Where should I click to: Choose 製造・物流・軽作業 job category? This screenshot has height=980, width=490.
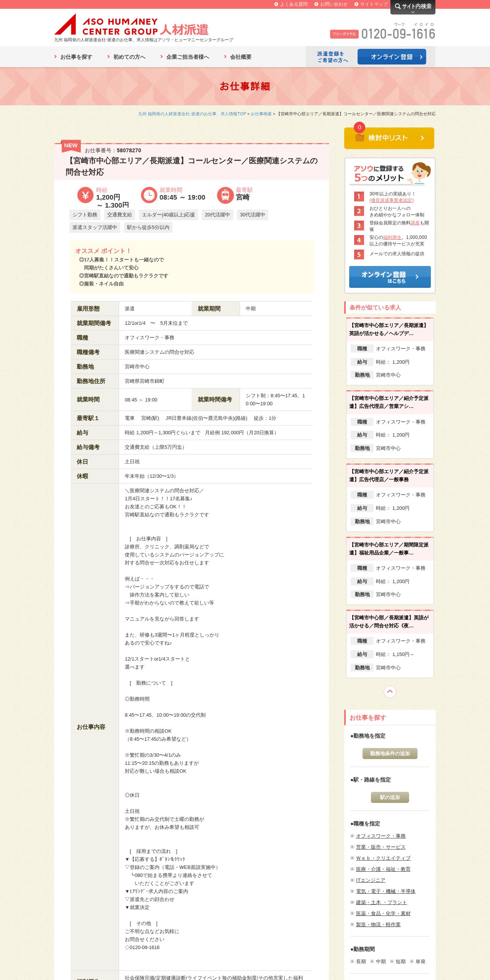click(378, 924)
